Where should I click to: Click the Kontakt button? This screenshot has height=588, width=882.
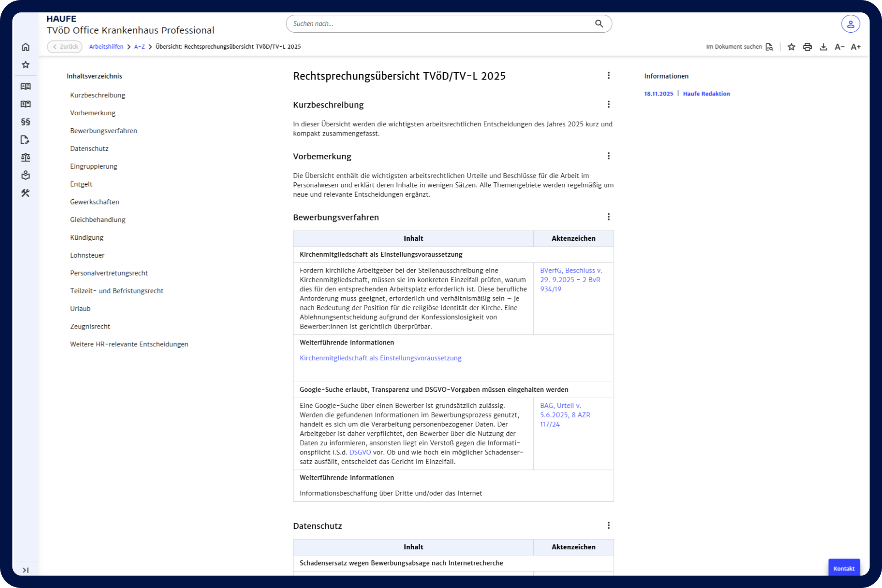pyautogui.click(x=844, y=568)
